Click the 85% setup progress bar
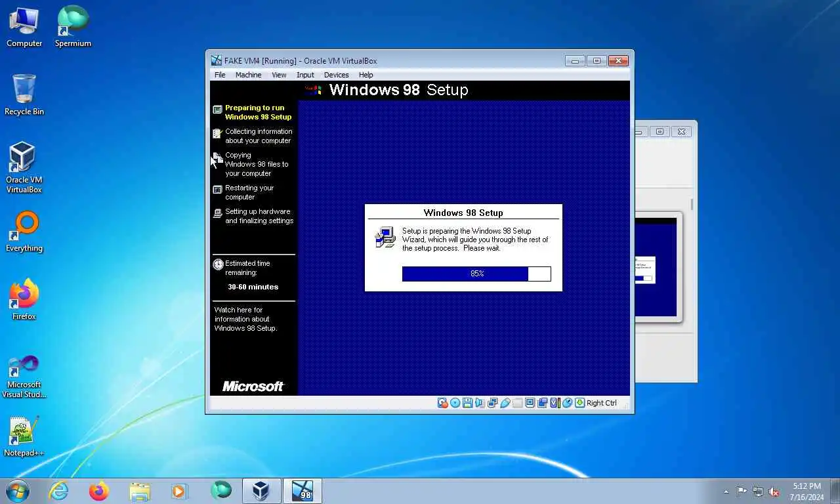The height and width of the screenshot is (504, 840). tap(476, 274)
